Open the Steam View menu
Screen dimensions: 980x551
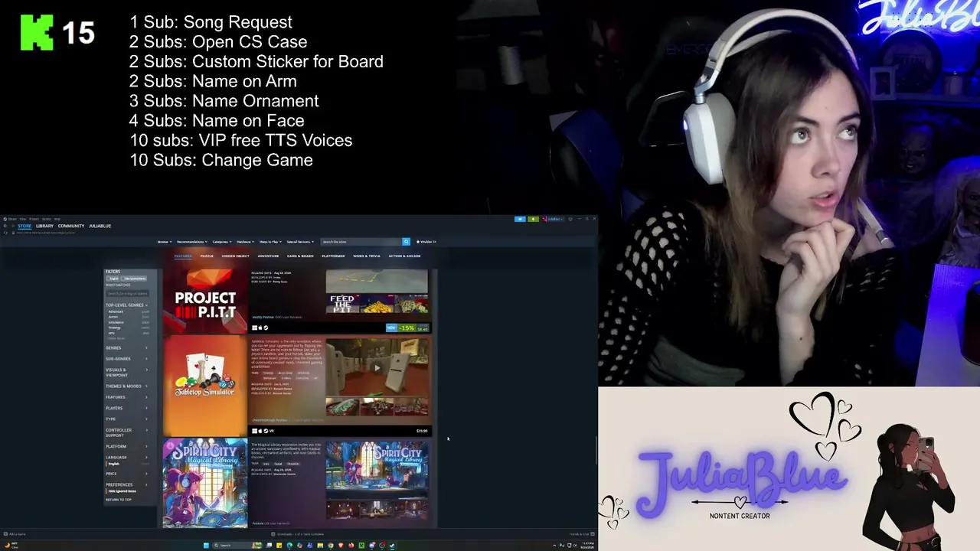pyautogui.click(x=23, y=219)
